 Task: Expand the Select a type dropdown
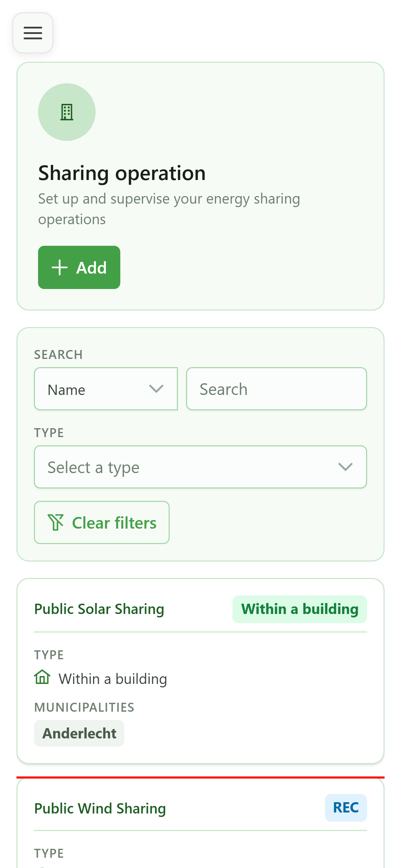pyautogui.click(x=200, y=467)
